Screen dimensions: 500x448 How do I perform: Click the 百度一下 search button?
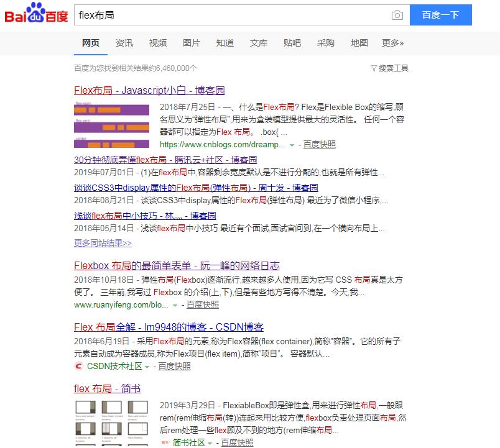click(441, 15)
